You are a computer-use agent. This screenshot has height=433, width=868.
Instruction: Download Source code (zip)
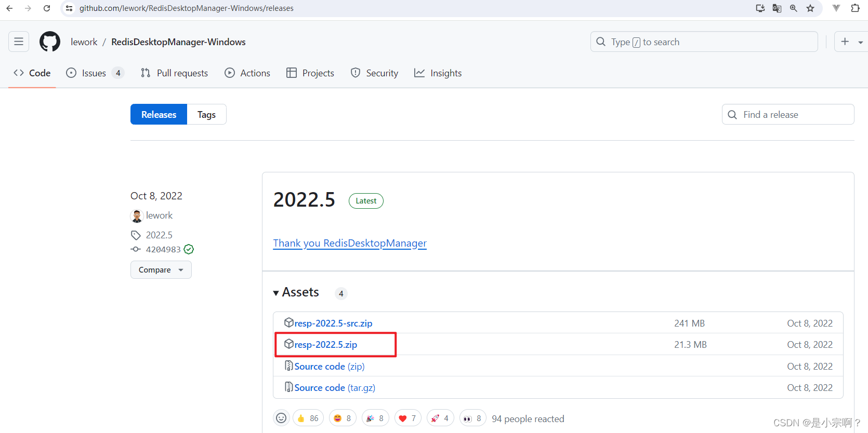tap(330, 366)
